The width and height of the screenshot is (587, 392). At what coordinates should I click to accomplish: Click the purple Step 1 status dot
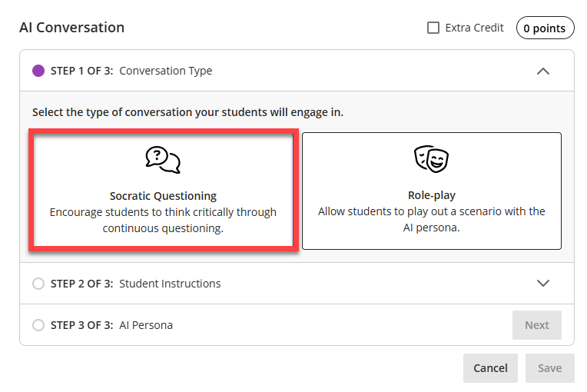click(x=38, y=71)
